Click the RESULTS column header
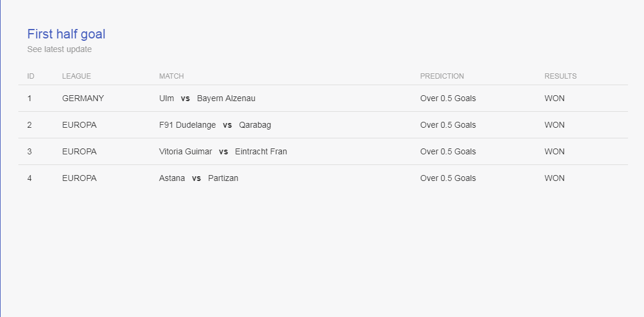This screenshot has width=644, height=317. (x=560, y=76)
